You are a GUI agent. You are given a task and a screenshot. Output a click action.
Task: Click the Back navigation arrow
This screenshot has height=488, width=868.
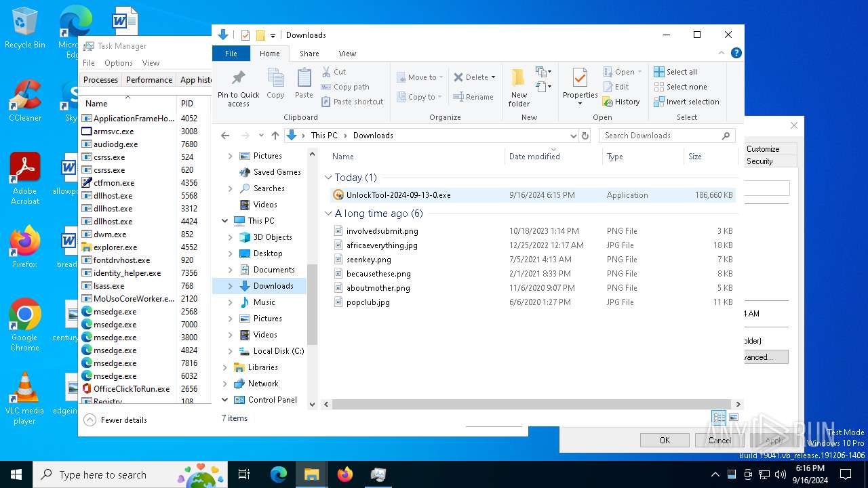(x=225, y=136)
